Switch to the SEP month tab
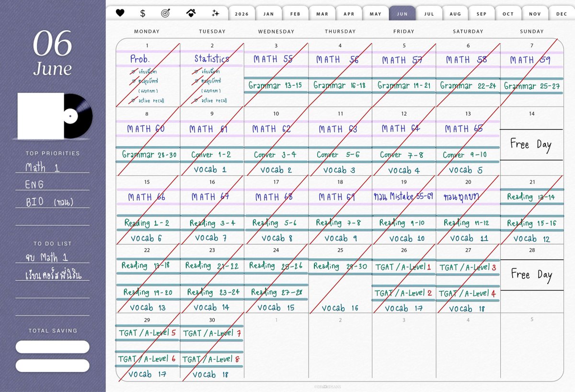Viewport: 575px width, 392px height. pos(482,14)
